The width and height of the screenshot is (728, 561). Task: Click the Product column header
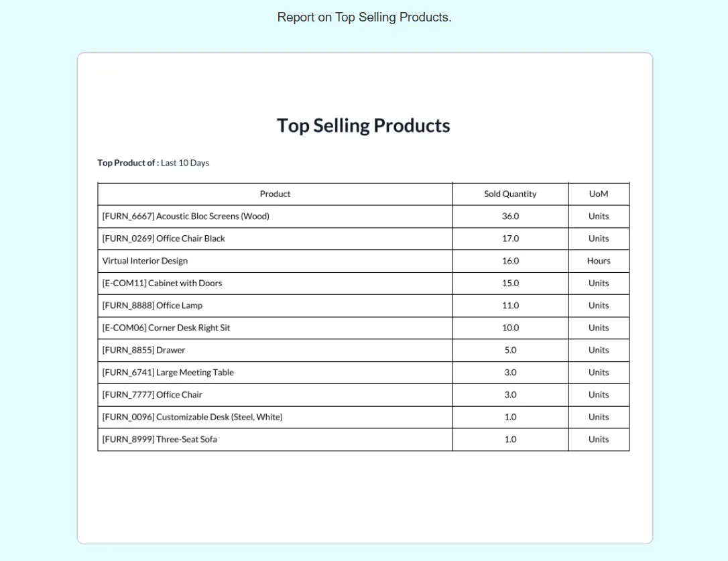click(x=275, y=194)
